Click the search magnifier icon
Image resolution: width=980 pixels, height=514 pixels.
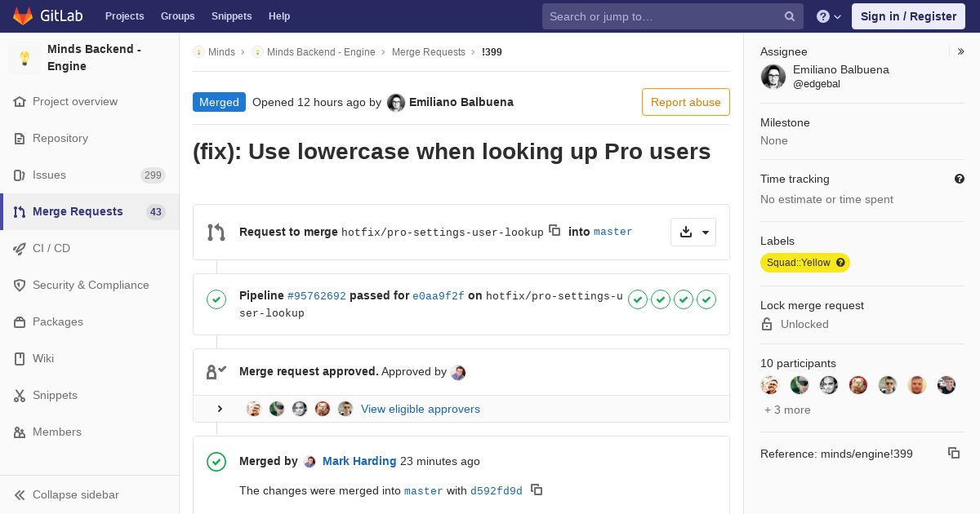click(x=790, y=16)
